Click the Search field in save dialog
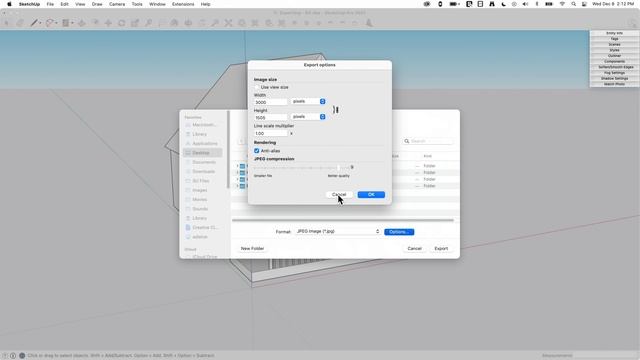The height and width of the screenshot is (360, 640). (428, 141)
